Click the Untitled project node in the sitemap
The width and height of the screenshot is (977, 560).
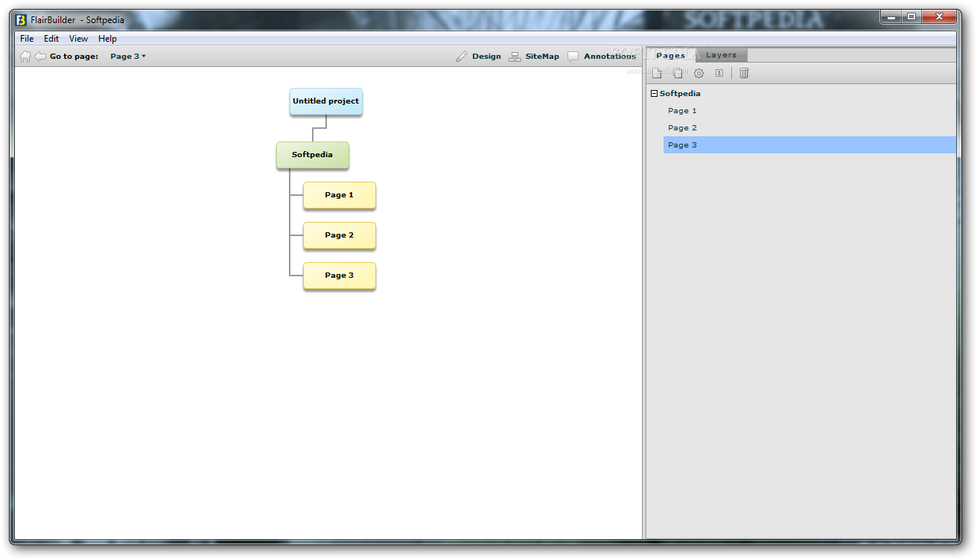click(x=326, y=101)
